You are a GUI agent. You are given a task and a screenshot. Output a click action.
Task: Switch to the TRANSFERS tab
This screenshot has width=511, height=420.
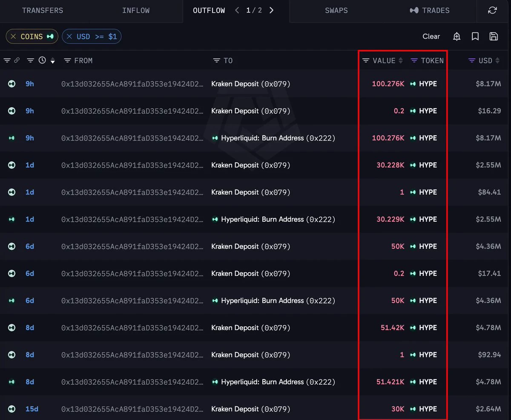[43, 11]
